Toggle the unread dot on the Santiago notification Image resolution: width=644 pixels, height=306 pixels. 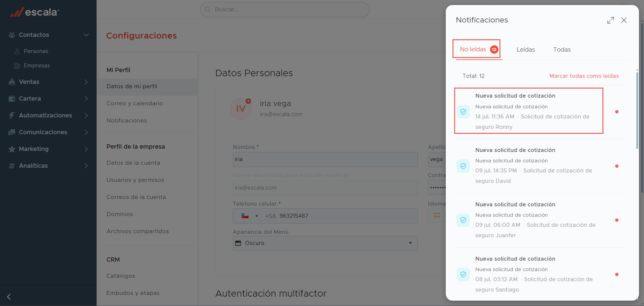point(616,274)
